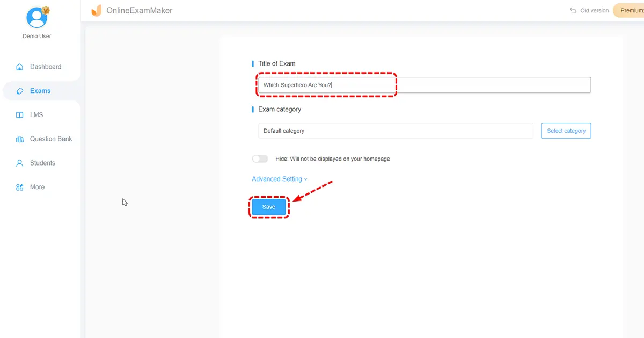Image resolution: width=644 pixels, height=338 pixels.
Task: Click the crown badge on the avatar
Action: coord(46,10)
